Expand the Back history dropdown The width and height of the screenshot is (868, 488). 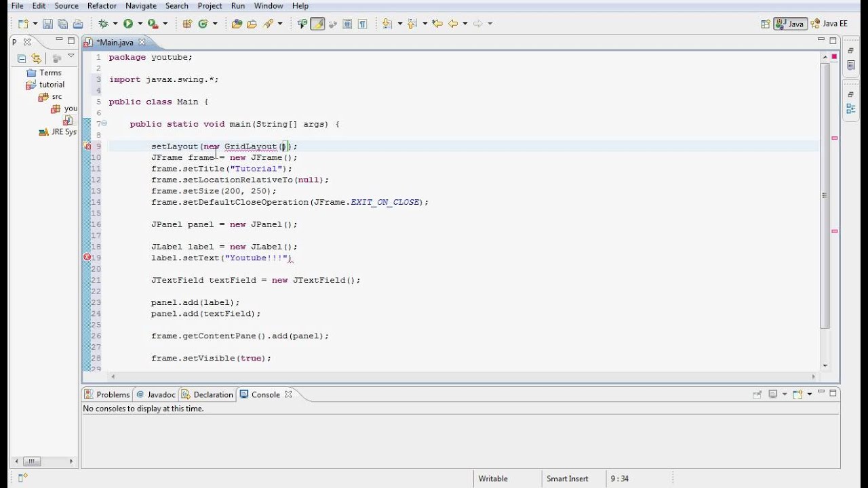(x=465, y=24)
